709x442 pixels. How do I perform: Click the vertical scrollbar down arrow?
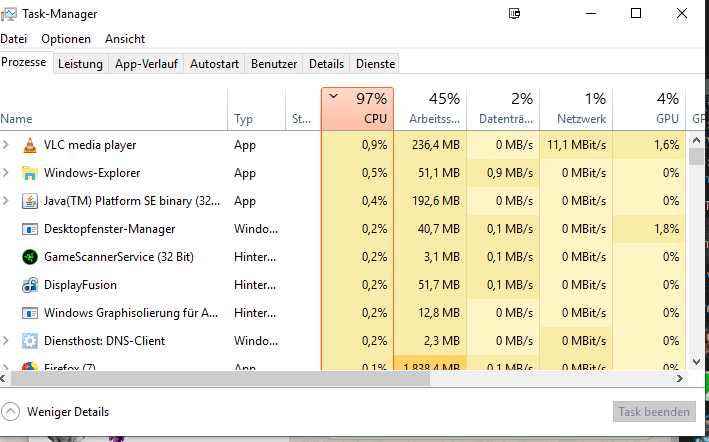tap(696, 362)
